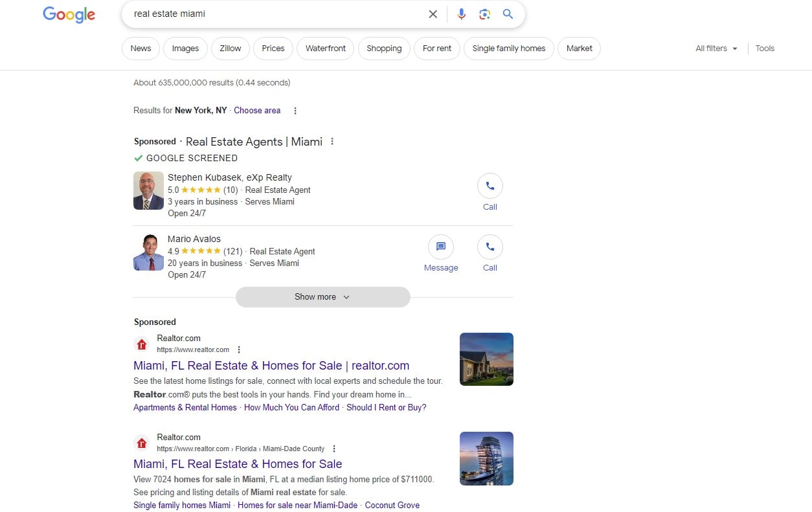Click the Choose area link
The height and width of the screenshot is (512, 812).
257,111
